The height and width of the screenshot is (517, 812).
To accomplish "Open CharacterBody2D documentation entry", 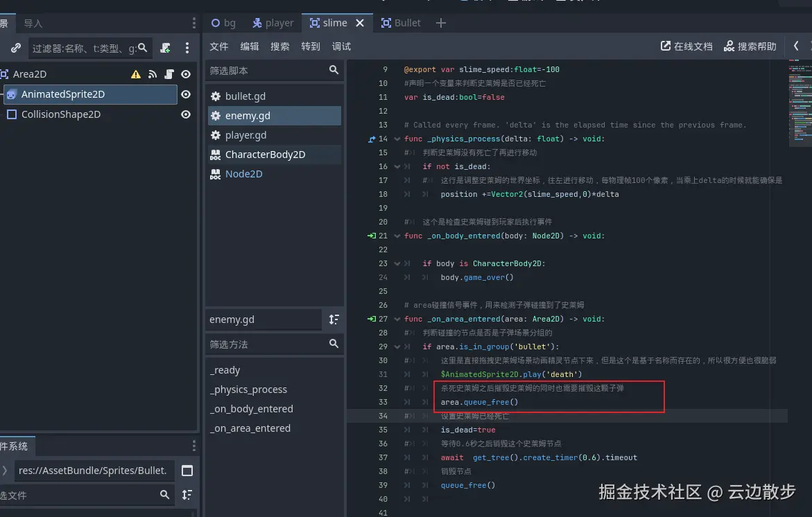I will click(x=275, y=155).
